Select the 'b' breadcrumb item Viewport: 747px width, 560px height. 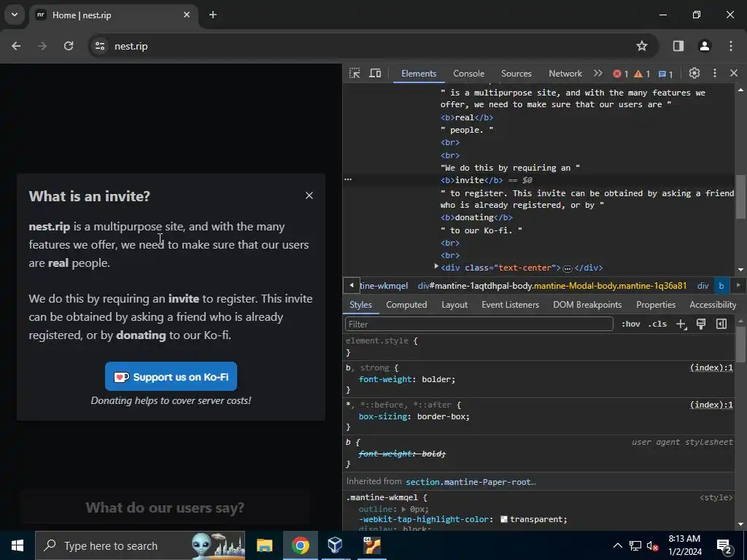click(721, 286)
